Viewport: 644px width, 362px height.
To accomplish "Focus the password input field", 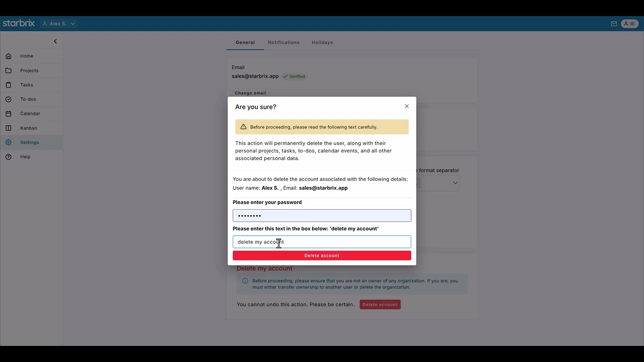I will coord(322,216).
